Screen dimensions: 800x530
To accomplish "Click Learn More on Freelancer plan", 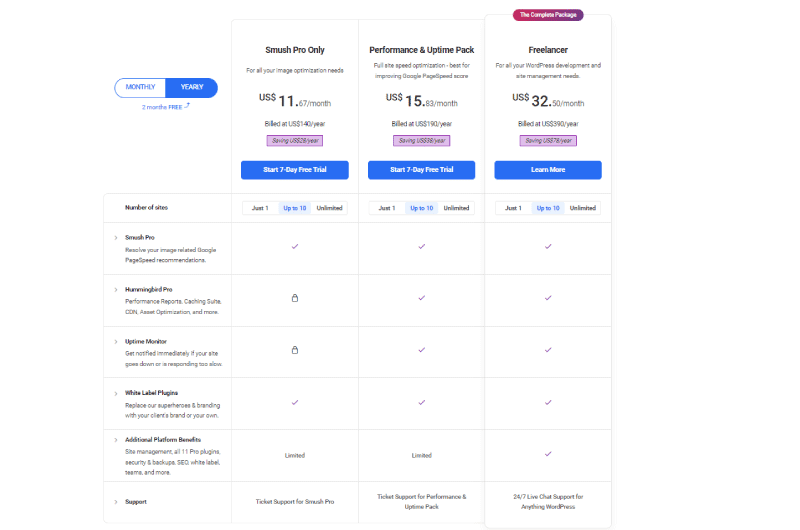I will pos(548,170).
